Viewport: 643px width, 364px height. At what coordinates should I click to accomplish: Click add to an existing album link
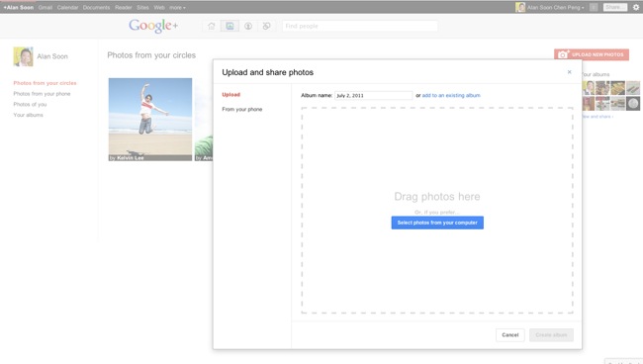point(451,95)
